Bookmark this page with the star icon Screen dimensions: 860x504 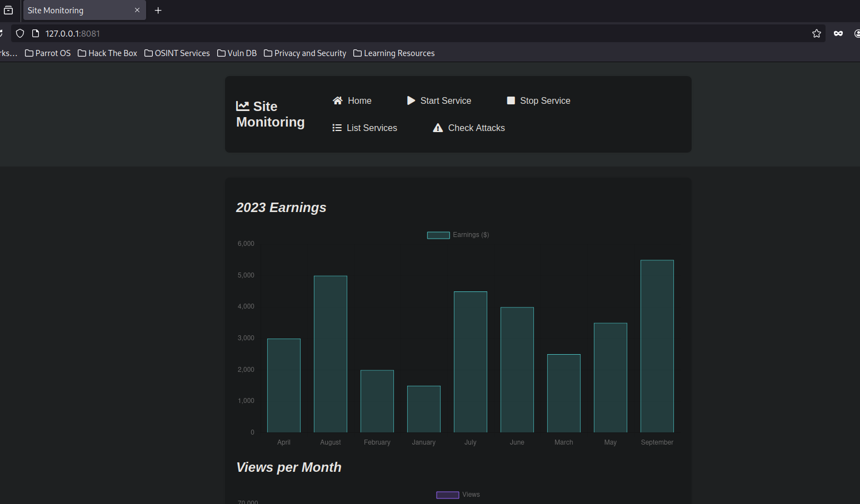pos(817,33)
